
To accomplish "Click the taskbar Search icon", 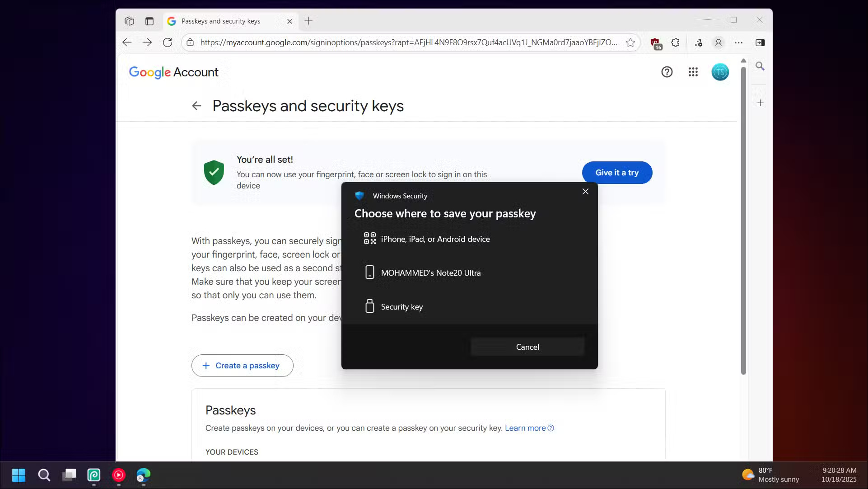I will pos(44,475).
